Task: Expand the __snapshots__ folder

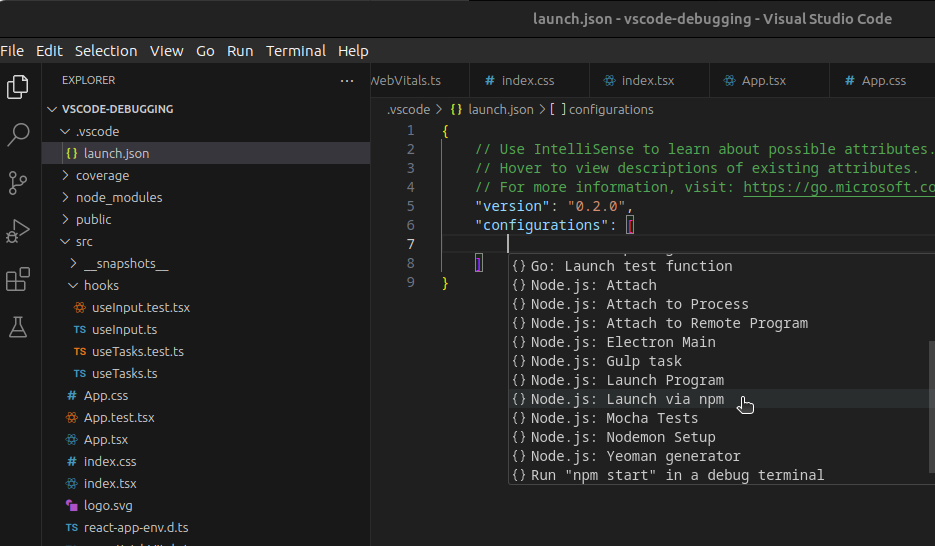Action: 125,263
